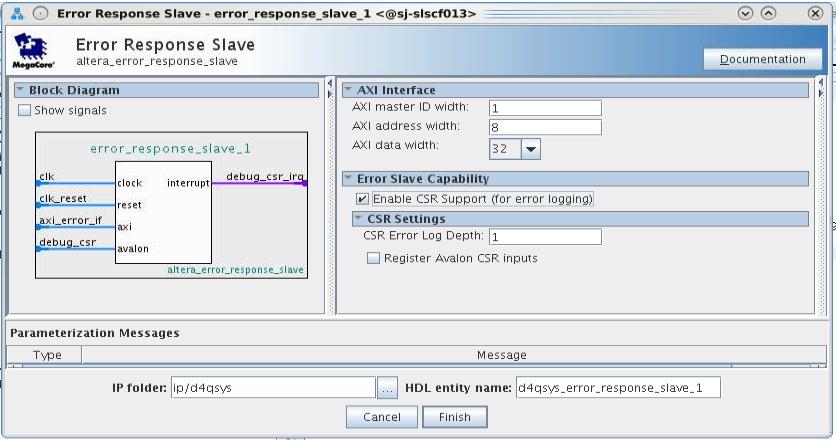Click the Message column header
836x440 pixels.
454,355
